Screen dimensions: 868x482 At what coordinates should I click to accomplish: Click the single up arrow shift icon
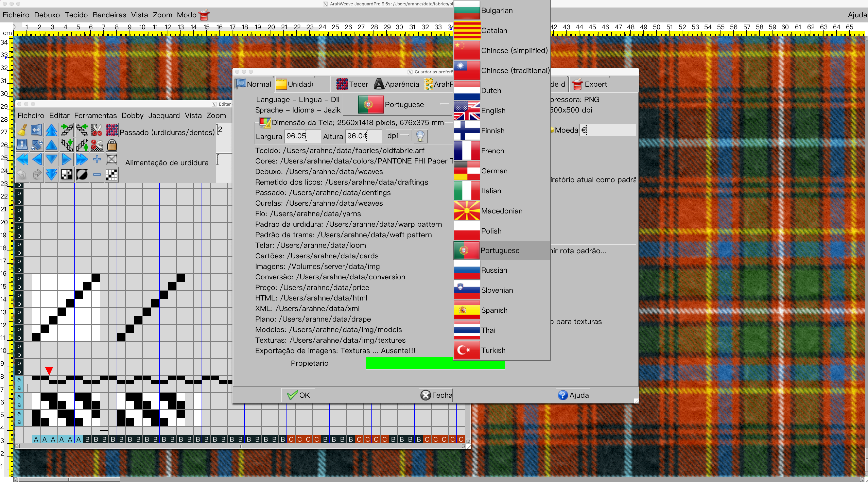click(51, 145)
